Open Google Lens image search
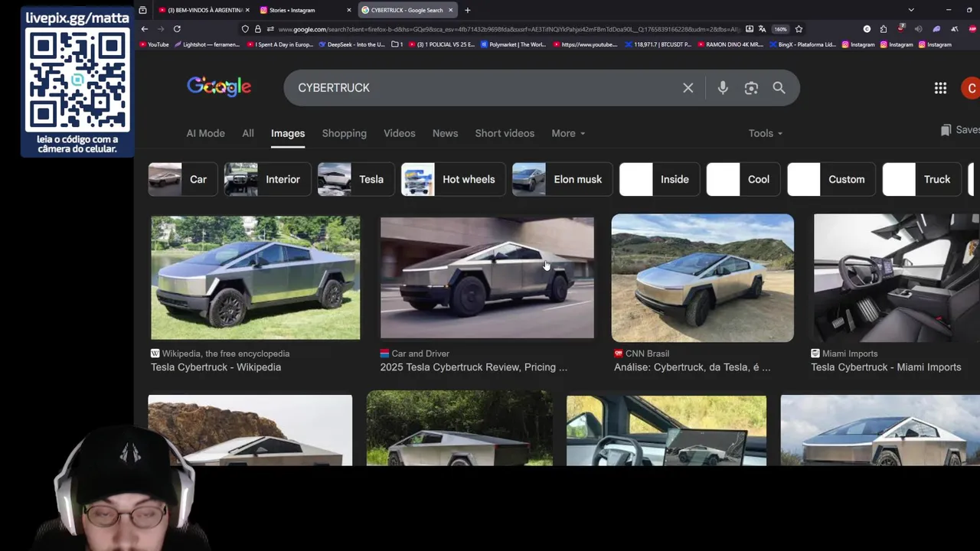This screenshot has height=551, width=980. [x=751, y=88]
